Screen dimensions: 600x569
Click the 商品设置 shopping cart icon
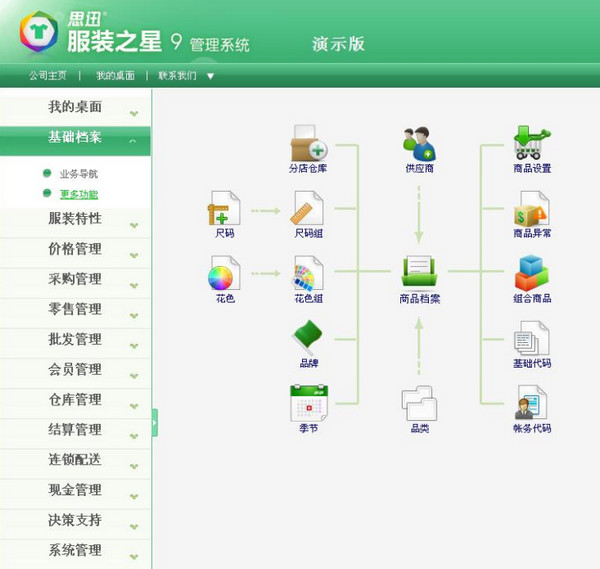(532, 143)
